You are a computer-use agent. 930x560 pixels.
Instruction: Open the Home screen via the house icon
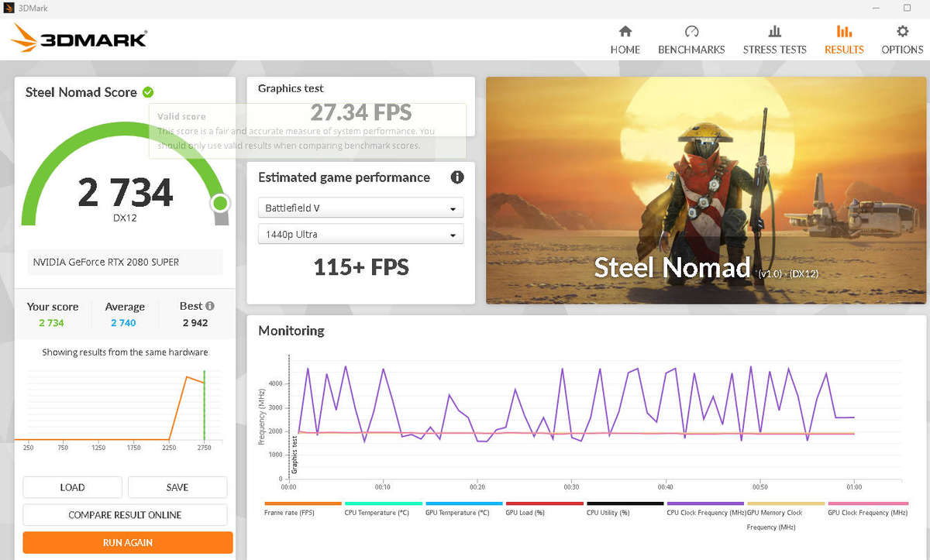(625, 39)
